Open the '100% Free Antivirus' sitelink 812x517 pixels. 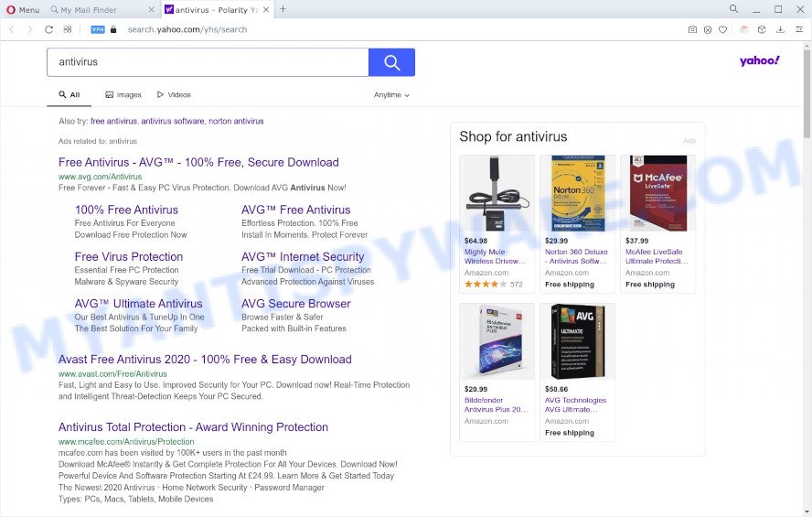(126, 210)
